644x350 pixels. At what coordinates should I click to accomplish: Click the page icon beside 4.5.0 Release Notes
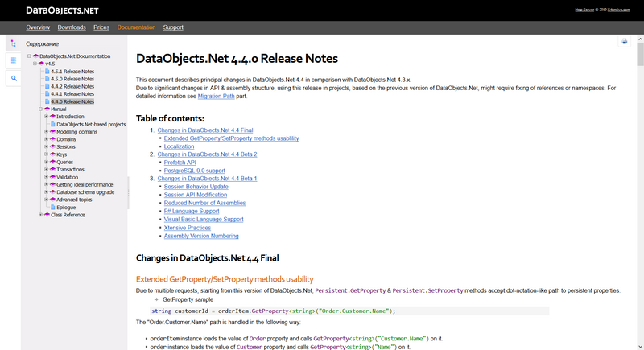pyautogui.click(x=47, y=79)
